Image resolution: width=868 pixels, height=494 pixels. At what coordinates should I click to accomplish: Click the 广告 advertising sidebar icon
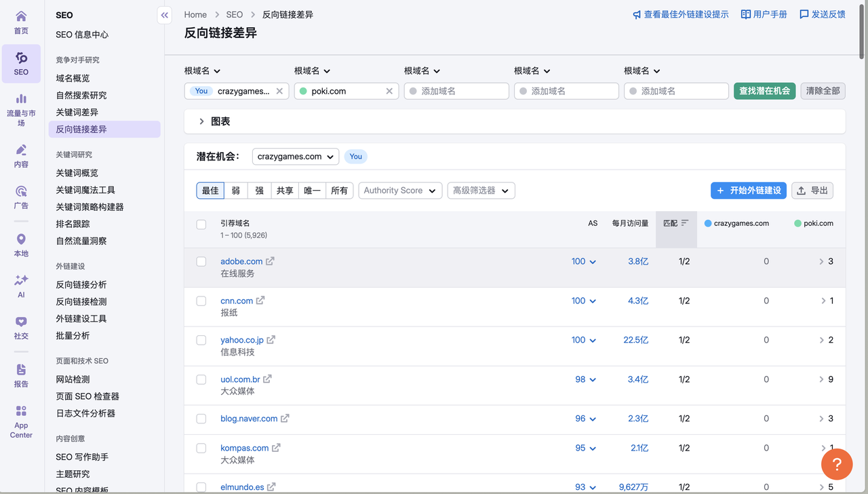point(21,197)
